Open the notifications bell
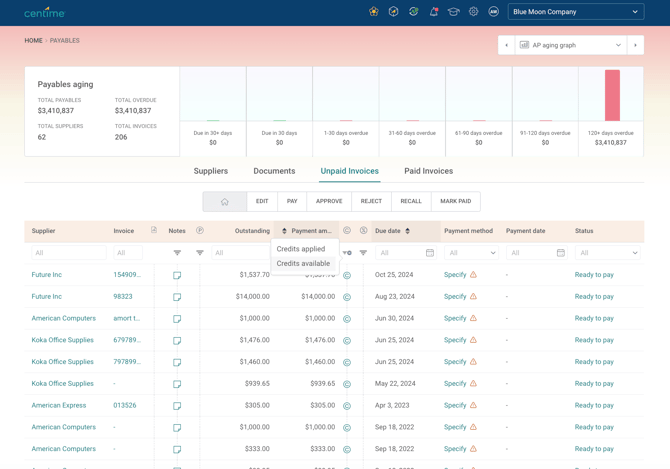Viewport: 670px width, 469px height. [x=434, y=12]
